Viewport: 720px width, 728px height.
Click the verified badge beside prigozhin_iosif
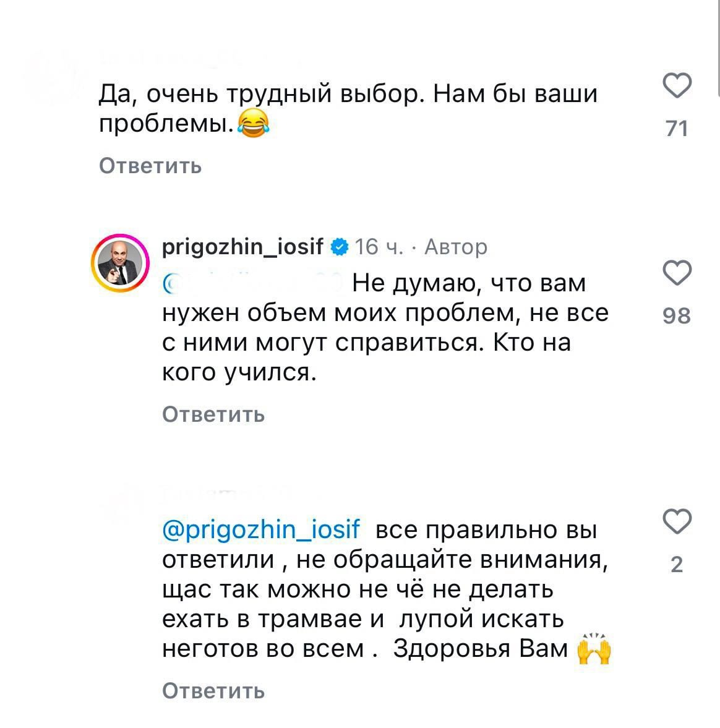point(339,246)
